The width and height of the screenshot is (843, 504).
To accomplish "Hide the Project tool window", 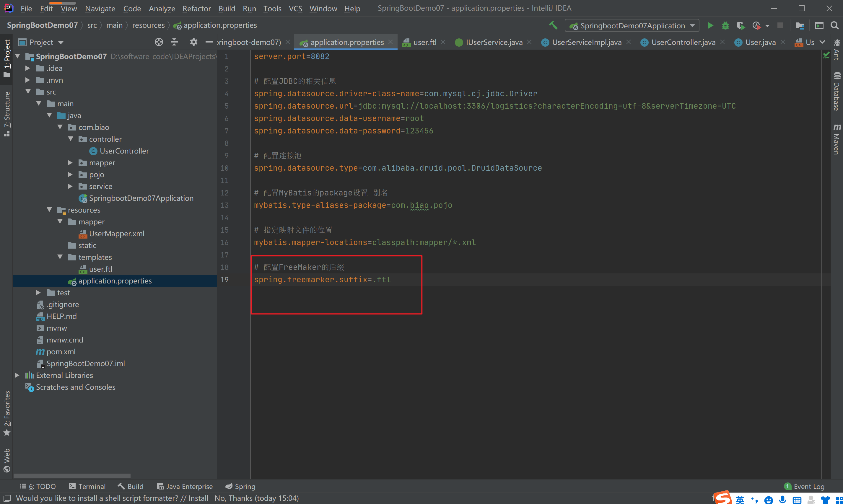I will coord(209,42).
